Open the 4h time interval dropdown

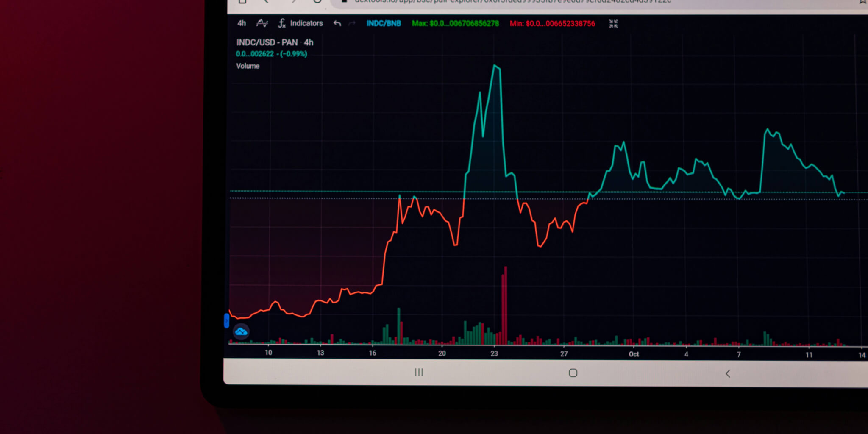coord(242,23)
